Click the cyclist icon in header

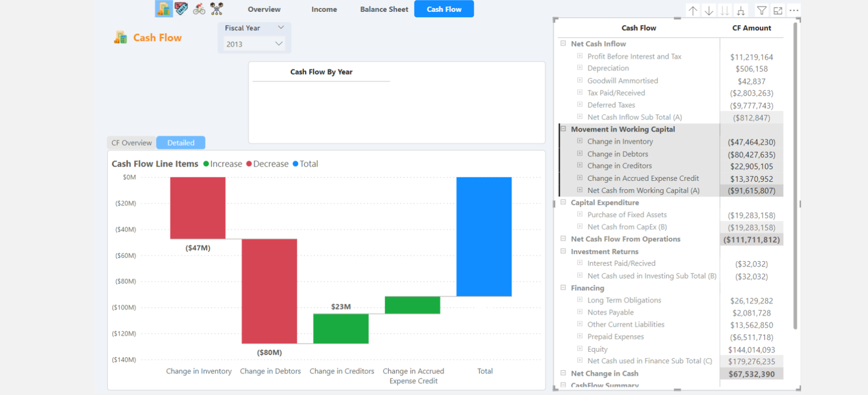click(199, 9)
